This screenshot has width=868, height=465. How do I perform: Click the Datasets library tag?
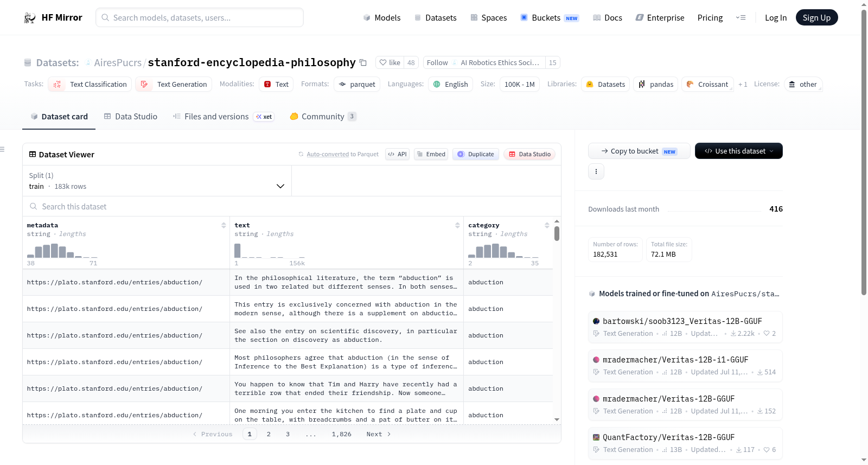tap(605, 84)
